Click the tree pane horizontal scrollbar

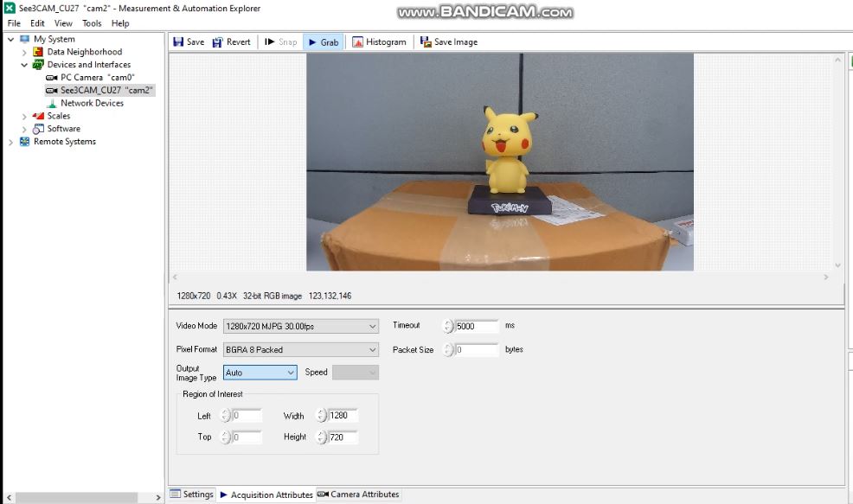coord(76,497)
